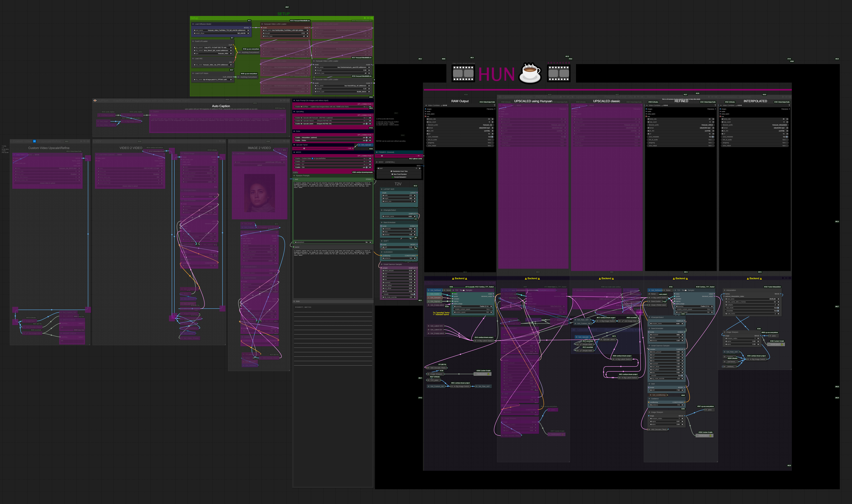This screenshot has width=852, height=504.
Task: Click Setup group mute eye icon
Action: 372,18
